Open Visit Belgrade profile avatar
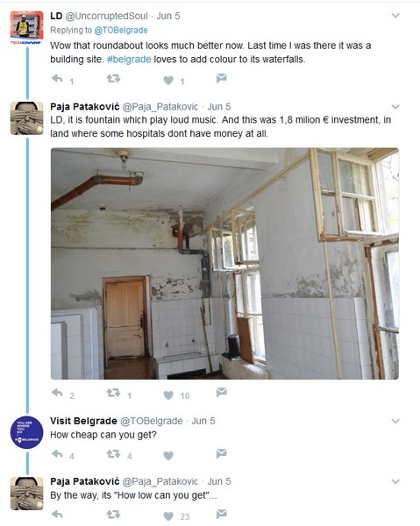Screen dimensions: 420x526 27,432
